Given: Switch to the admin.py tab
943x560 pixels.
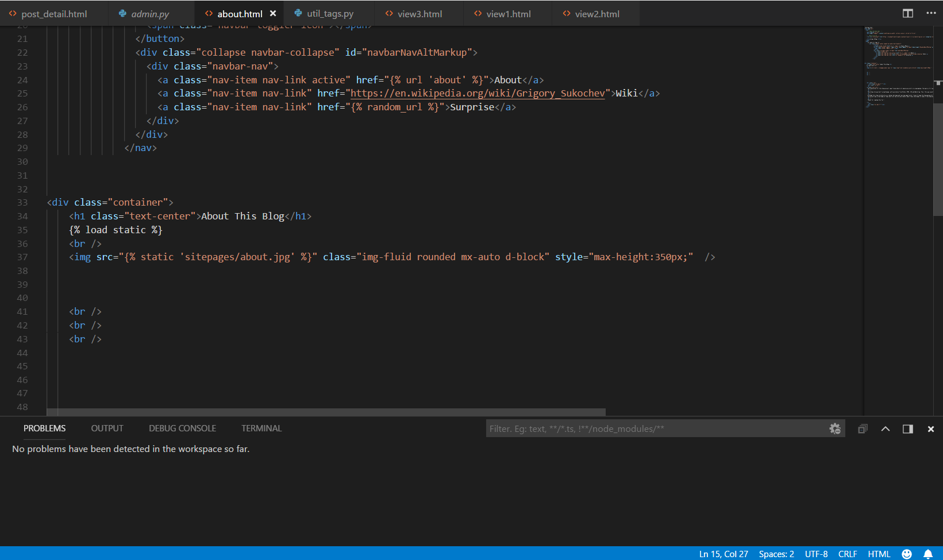Looking at the screenshot, I should click(x=150, y=14).
